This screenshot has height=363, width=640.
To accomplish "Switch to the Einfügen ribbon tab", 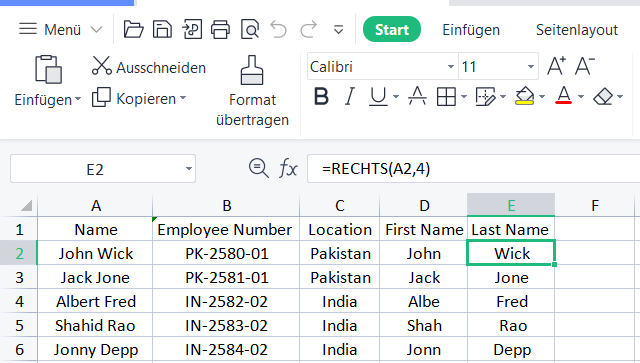I will [471, 30].
